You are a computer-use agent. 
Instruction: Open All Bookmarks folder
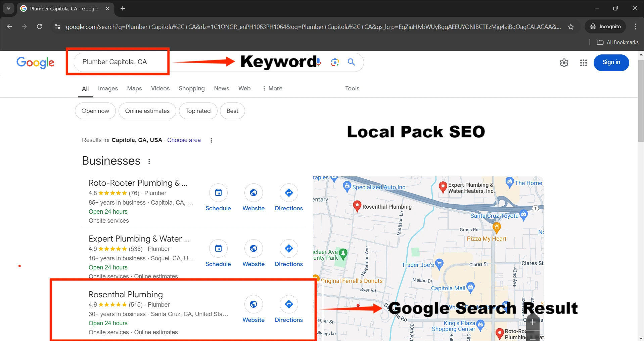pyautogui.click(x=618, y=42)
